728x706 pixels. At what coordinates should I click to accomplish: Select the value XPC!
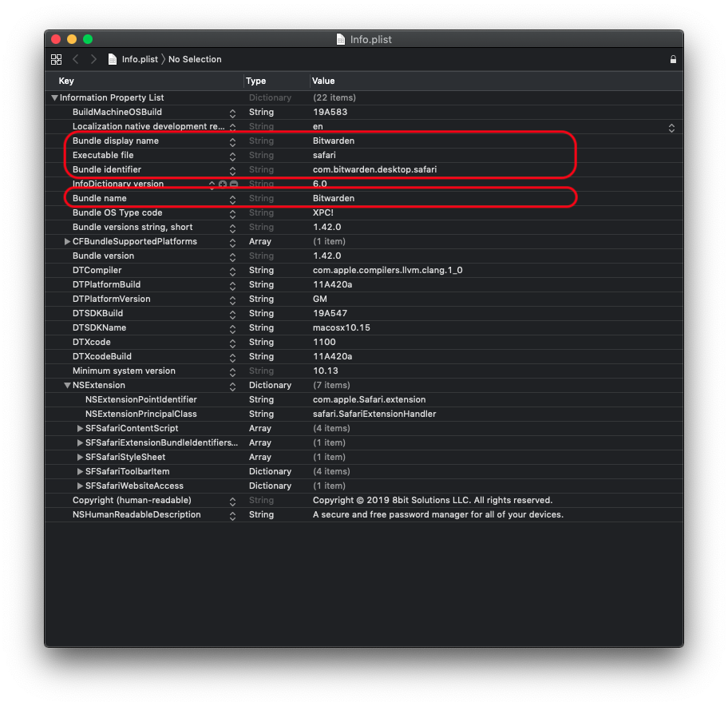[x=322, y=212]
